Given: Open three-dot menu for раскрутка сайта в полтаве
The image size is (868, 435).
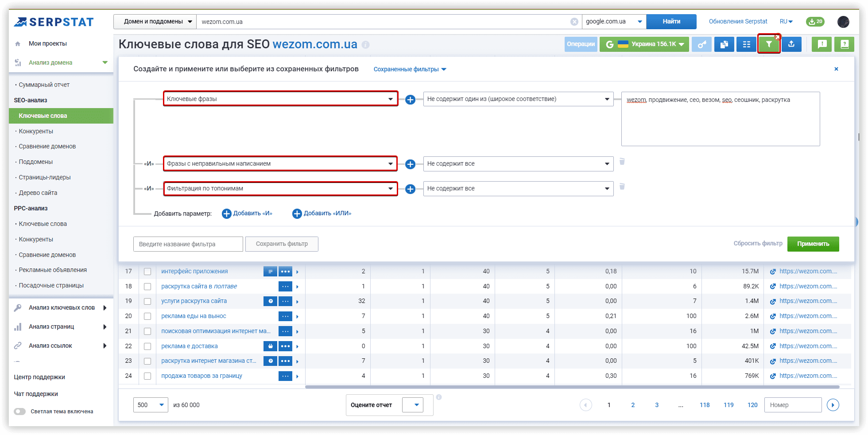Looking at the screenshot, I should click(285, 287).
